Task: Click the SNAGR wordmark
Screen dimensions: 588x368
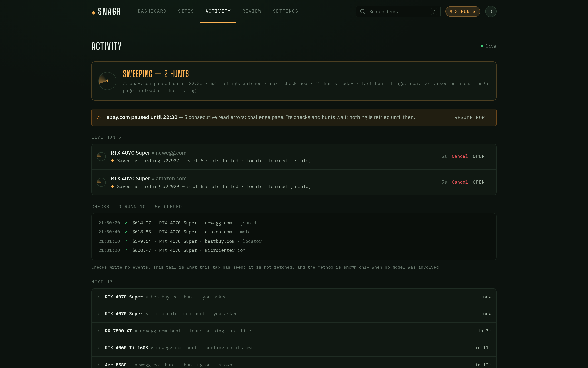Action: click(x=109, y=11)
